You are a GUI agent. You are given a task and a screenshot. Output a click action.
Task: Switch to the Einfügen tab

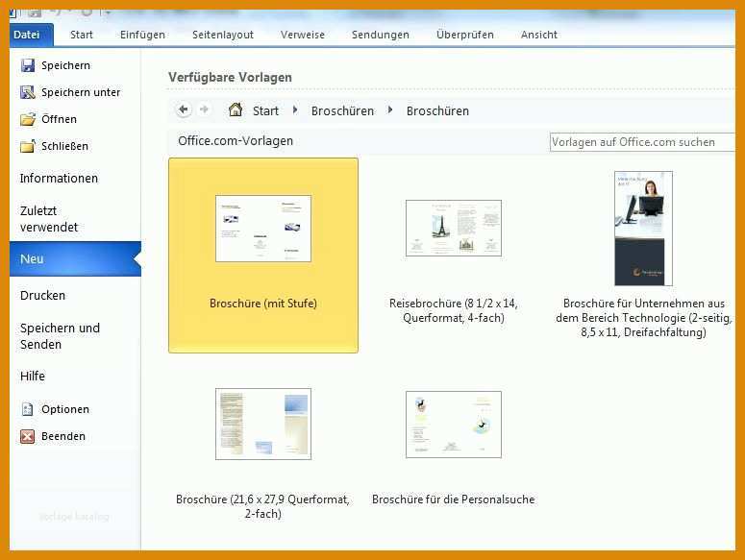pos(142,35)
